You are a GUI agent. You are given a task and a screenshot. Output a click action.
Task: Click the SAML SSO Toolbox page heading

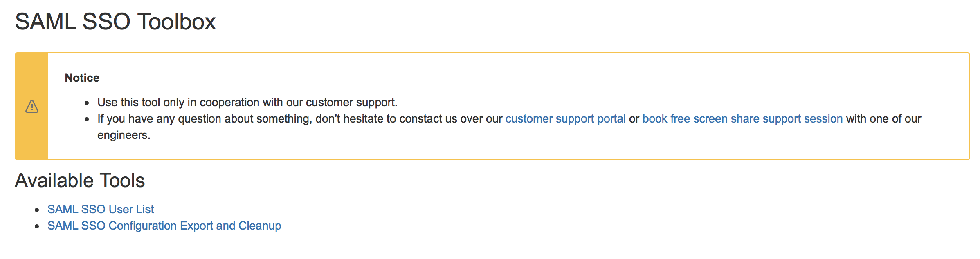point(115,22)
